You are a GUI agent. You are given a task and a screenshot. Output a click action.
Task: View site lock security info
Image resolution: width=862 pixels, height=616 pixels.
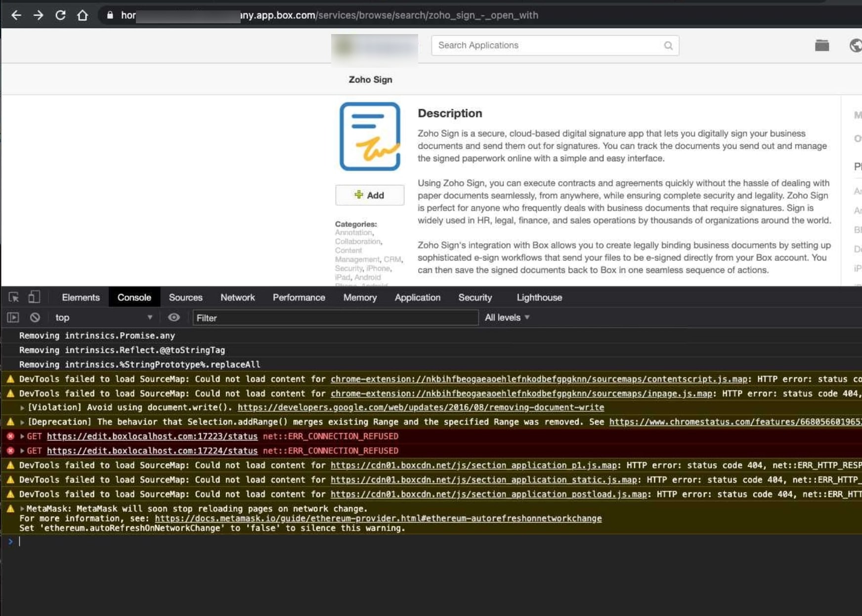(x=110, y=15)
